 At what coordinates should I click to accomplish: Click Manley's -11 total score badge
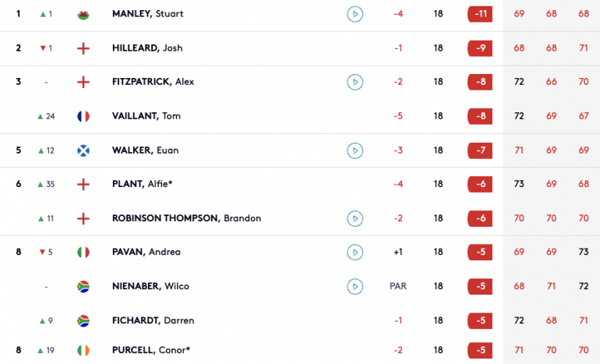point(480,14)
